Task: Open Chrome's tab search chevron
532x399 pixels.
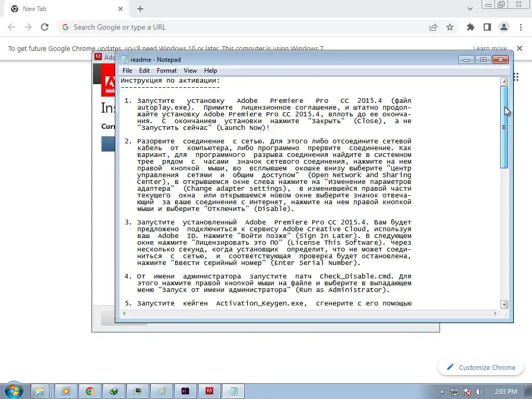Action: pyautogui.click(x=470, y=9)
